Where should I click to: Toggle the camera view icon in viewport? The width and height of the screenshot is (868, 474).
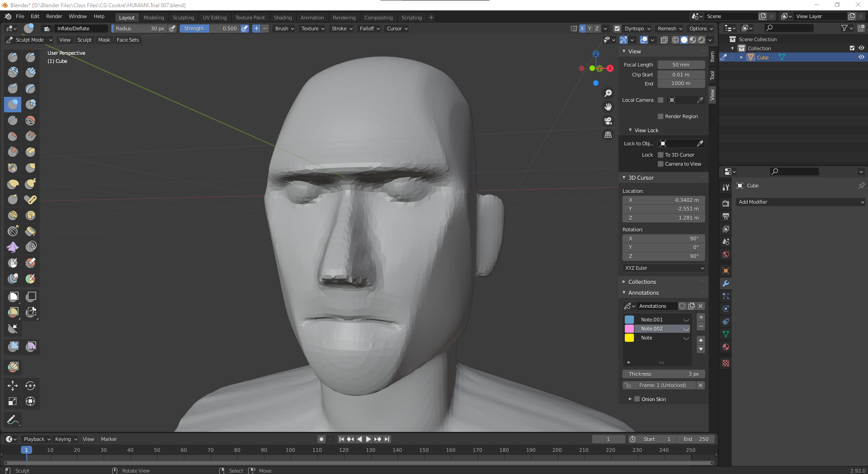tap(608, 121)
